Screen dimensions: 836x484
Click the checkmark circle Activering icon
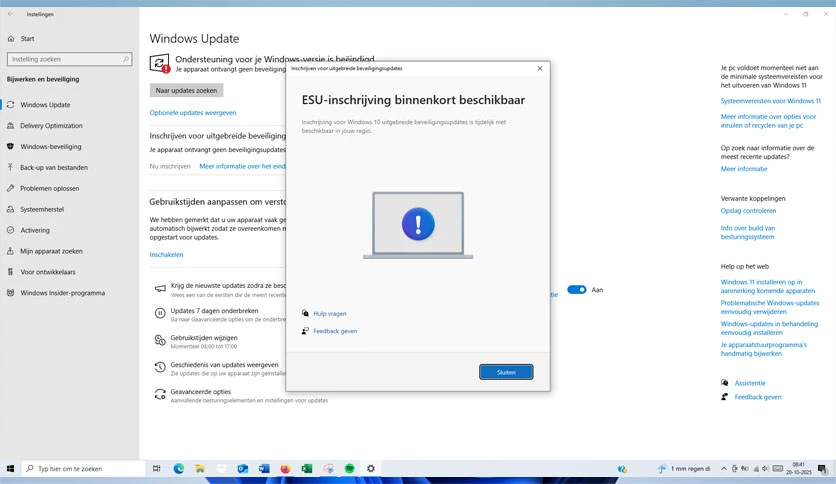coord(10,230)
